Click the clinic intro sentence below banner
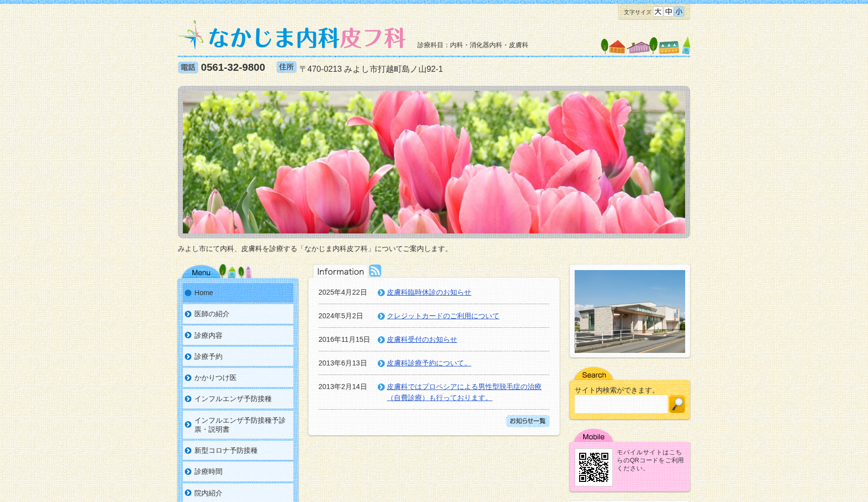Viewport: 868px width, 502px height. pos(315,248)
